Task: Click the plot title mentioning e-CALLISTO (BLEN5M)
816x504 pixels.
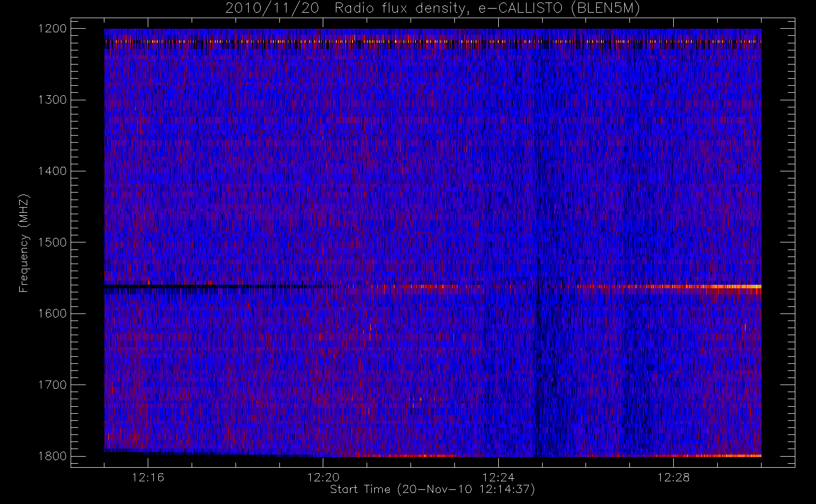Action: pos(433,9)
